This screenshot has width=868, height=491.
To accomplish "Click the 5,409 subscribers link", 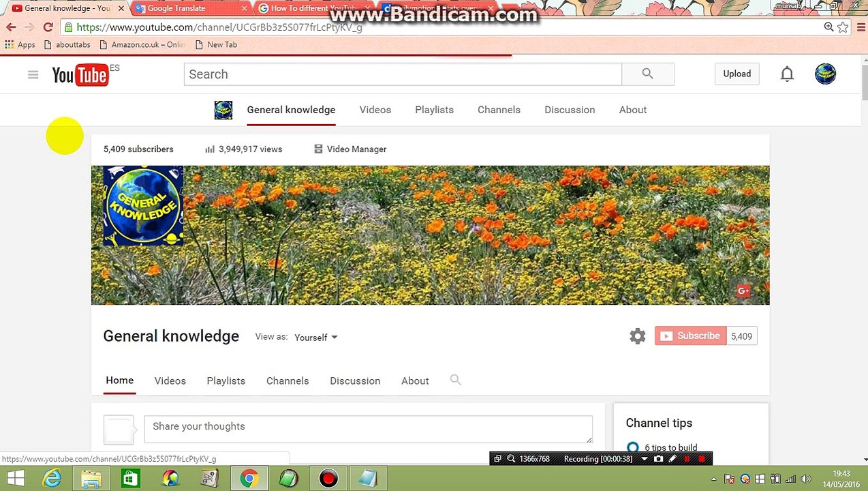I will [138, 149].
